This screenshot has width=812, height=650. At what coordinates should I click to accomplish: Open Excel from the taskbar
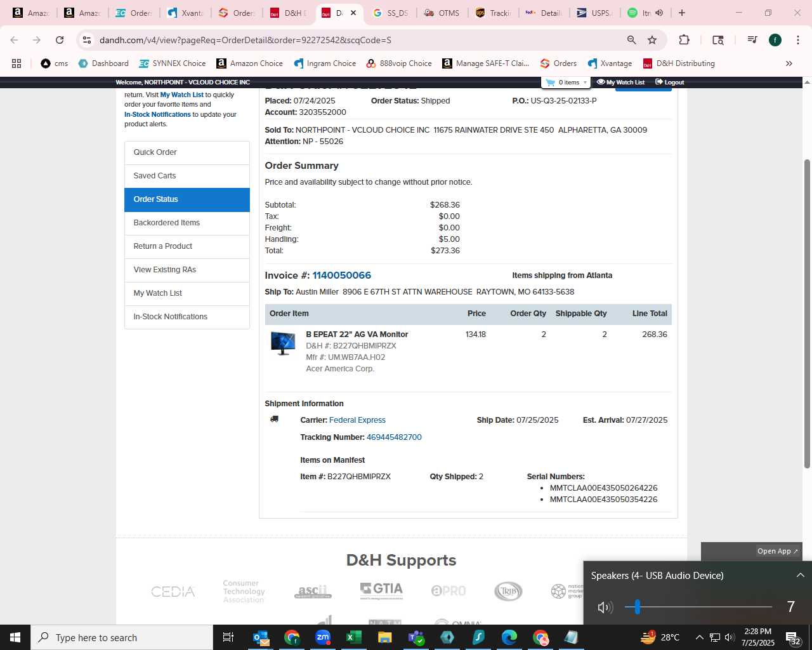tap(354, 637)
